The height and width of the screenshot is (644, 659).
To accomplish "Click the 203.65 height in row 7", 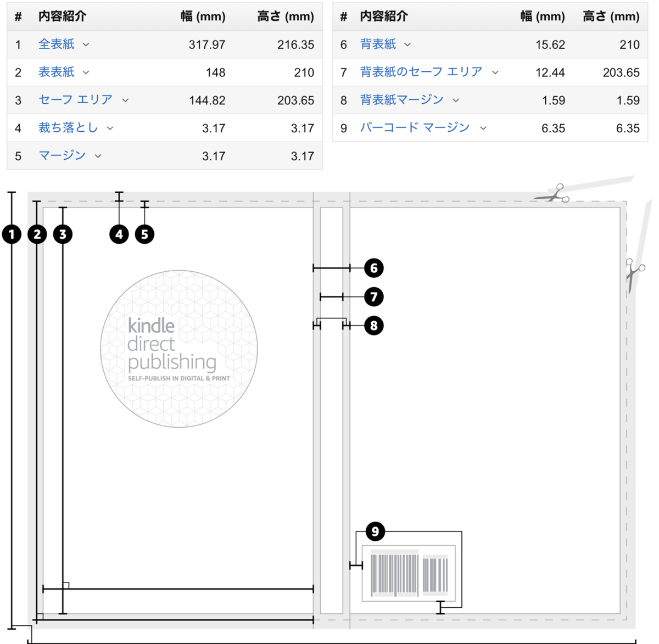I will 621,72.
